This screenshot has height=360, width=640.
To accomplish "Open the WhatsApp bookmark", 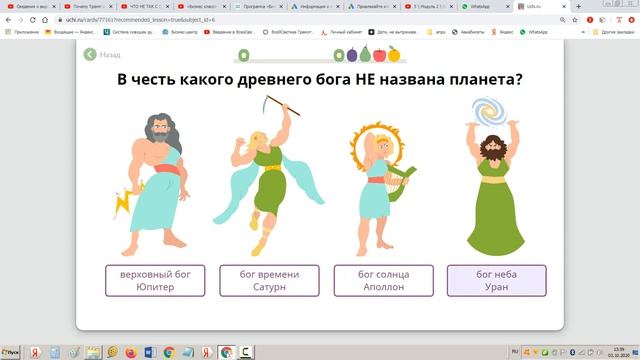I will click(x=533, y=32).
